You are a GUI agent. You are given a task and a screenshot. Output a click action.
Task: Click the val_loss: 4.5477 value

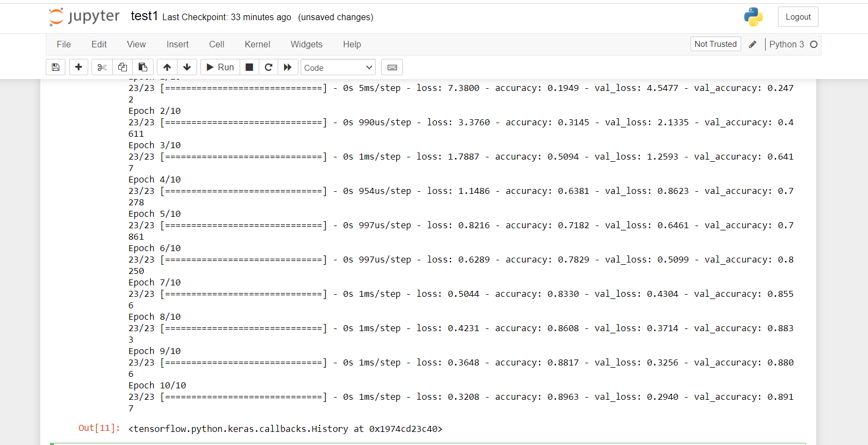click(x=637, y=88)
